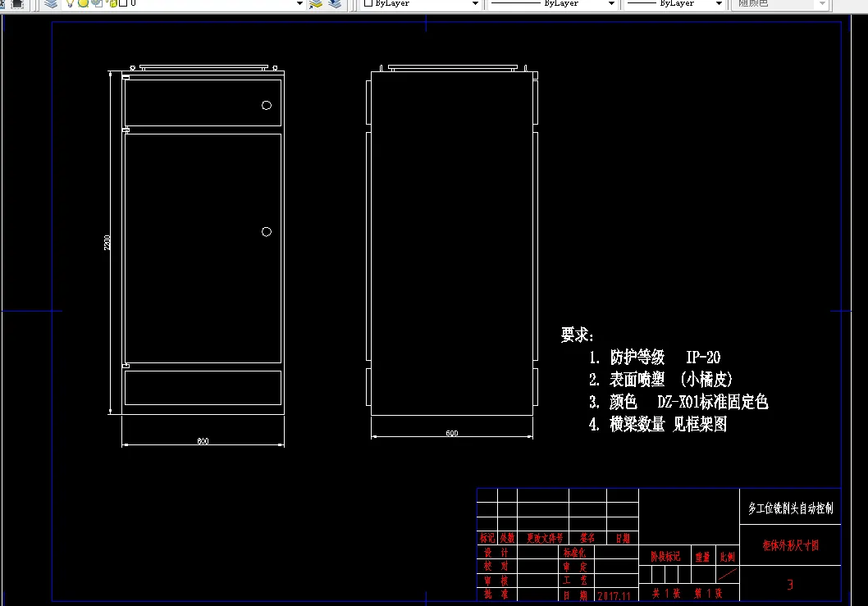Expand the layer list dropdown arrow
Viewport: 868px width, 606px height.
pos(299,3)
